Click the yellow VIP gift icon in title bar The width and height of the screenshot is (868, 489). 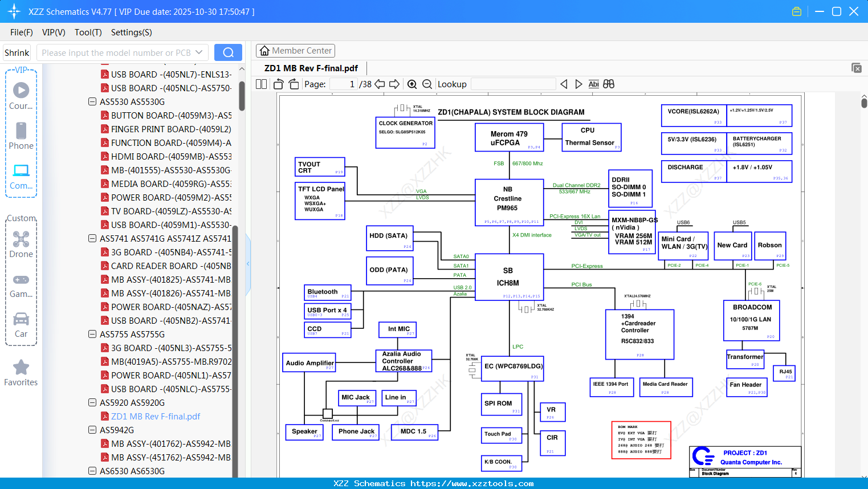tap(797, 11)
